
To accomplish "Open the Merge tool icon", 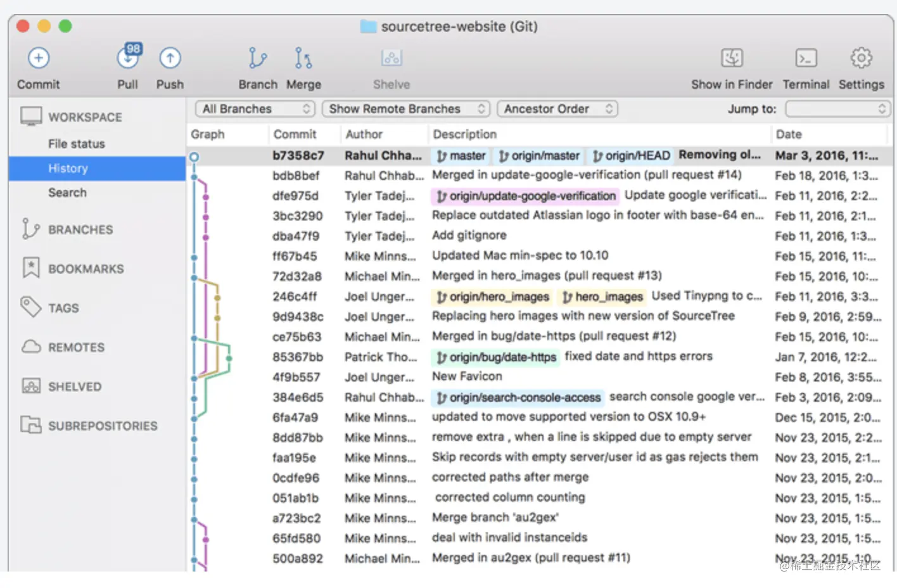I will point(303,58).
